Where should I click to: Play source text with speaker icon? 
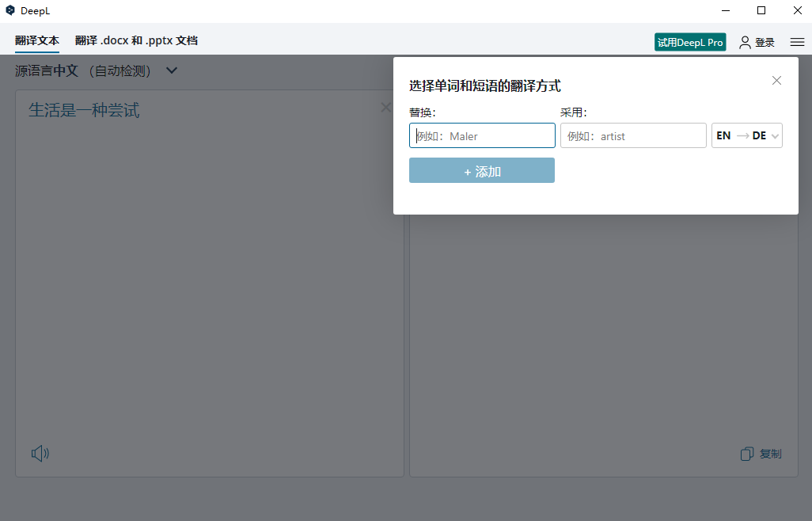tap(40, 454)
